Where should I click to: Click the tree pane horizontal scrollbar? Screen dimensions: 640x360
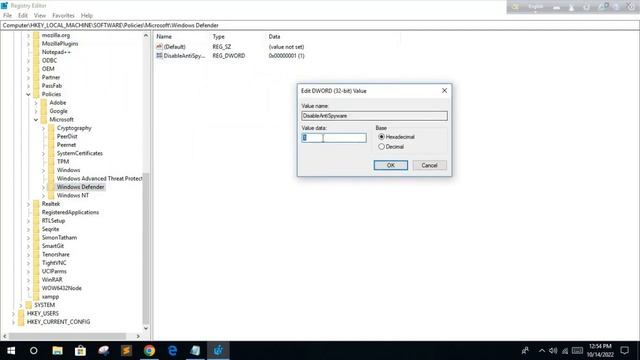(67, 336)
